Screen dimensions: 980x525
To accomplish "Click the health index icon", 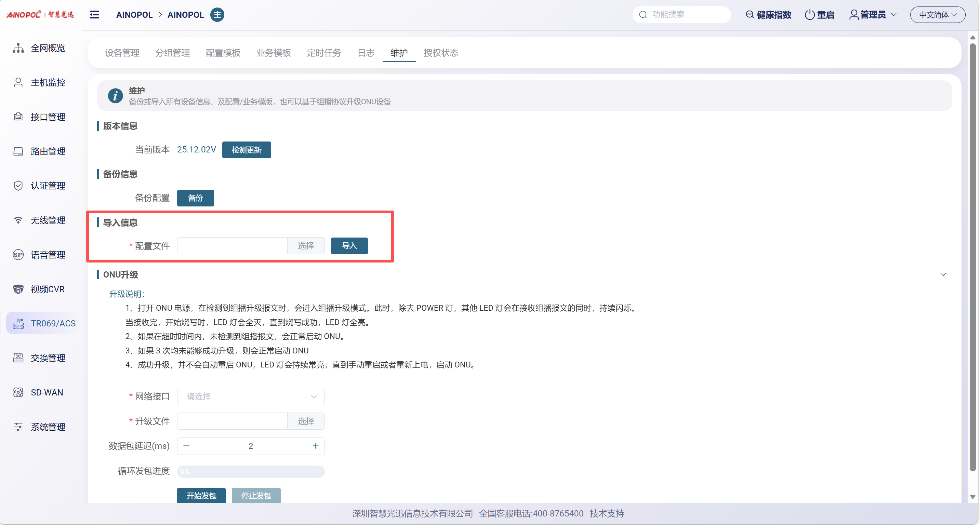I will click(749, 14).
